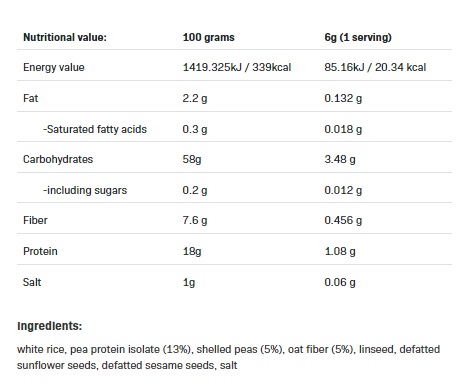Click the '18g' protein value
This screenshot has height=389, width=472.
tap(192, 252)
